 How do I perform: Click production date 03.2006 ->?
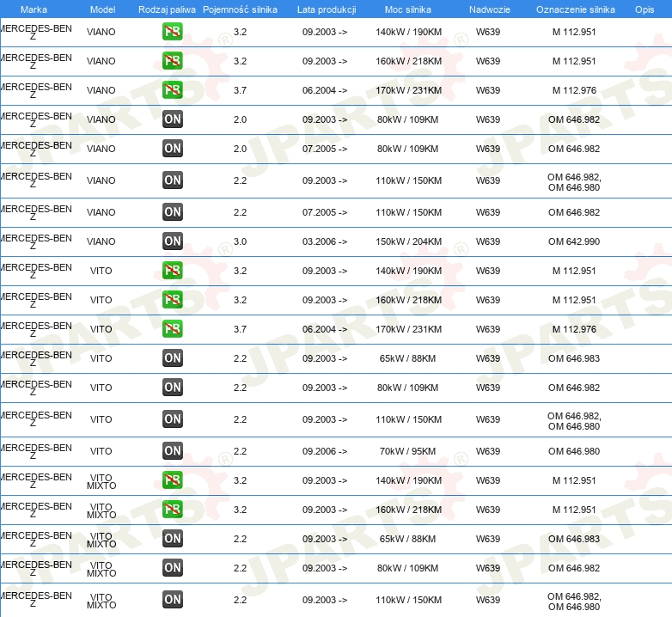coord(325,241)
